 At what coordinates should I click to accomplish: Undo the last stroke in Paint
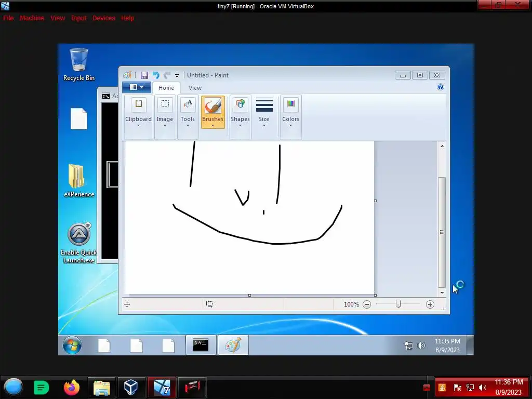pos(156,75)
